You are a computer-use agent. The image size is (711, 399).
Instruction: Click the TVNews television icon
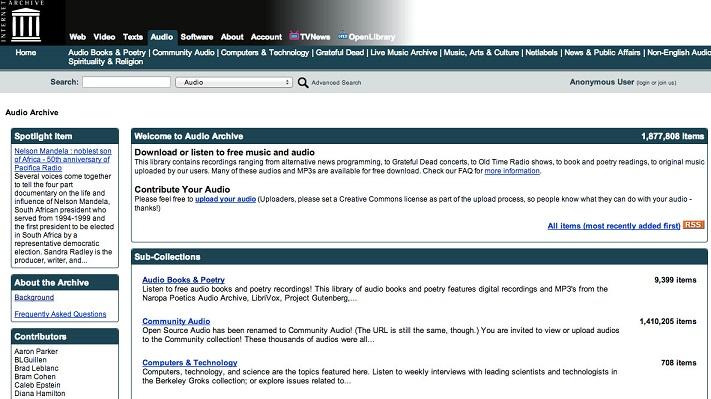(x=294, y=36)
